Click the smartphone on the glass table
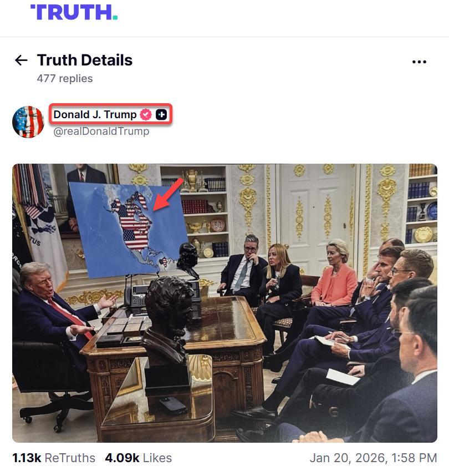This screenshot has width=449, height=476. (x=173, y=406)
